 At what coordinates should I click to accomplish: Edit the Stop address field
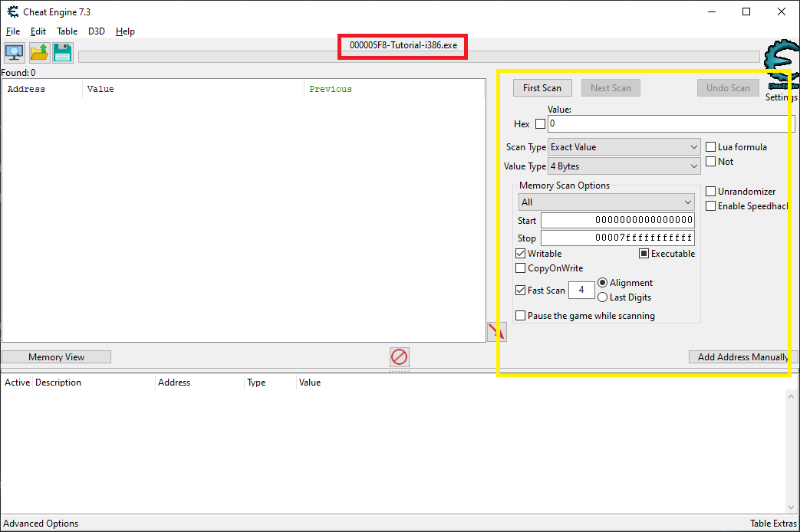pos(617,238)
